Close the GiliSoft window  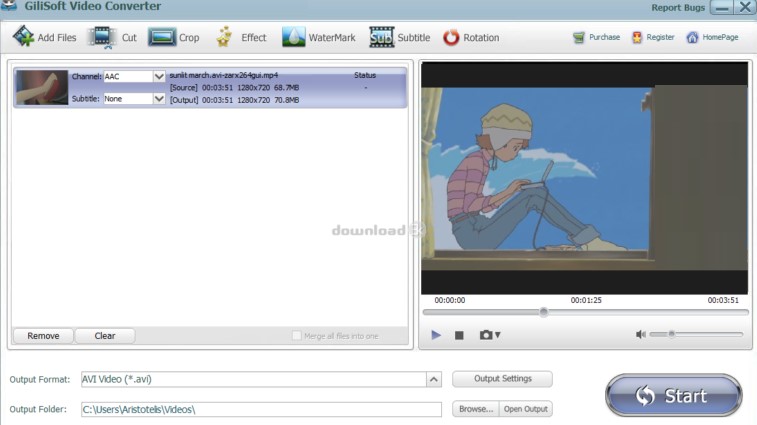pyautogui.click(x=744, y=7)
